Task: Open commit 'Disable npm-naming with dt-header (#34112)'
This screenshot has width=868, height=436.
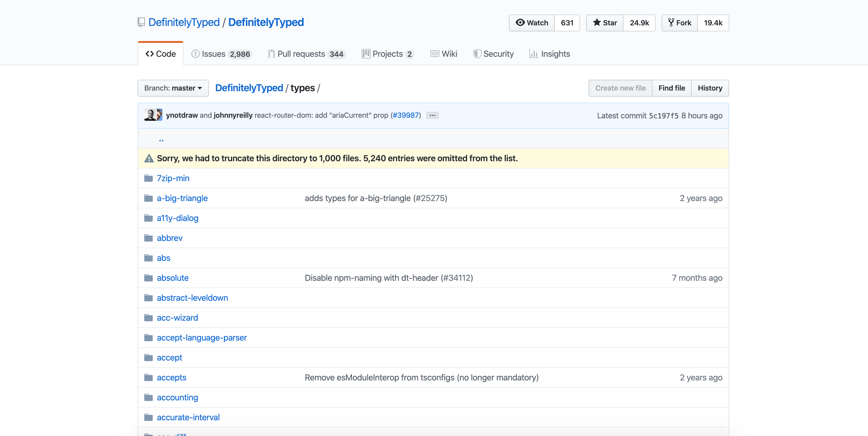Action: (x=389, y=277)
